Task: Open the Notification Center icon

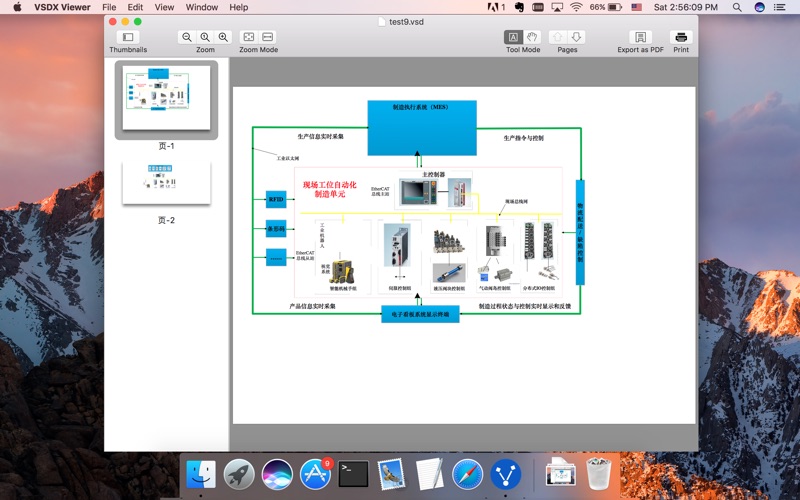Action: click(x=780, y=7)
